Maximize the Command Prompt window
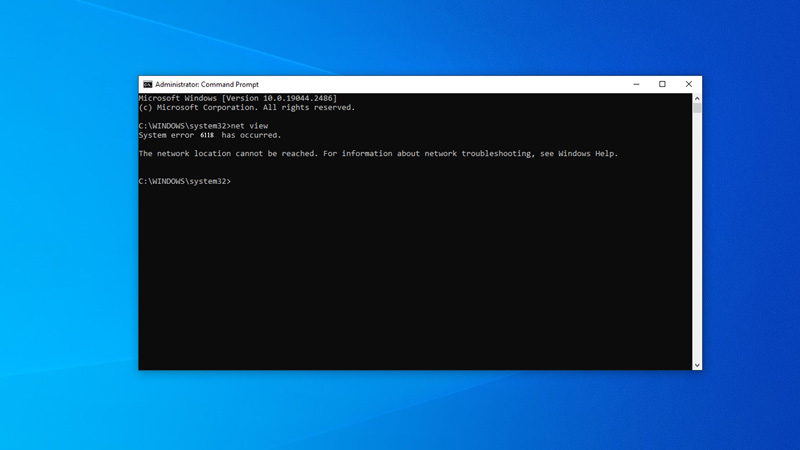 [x=662, y=84]
